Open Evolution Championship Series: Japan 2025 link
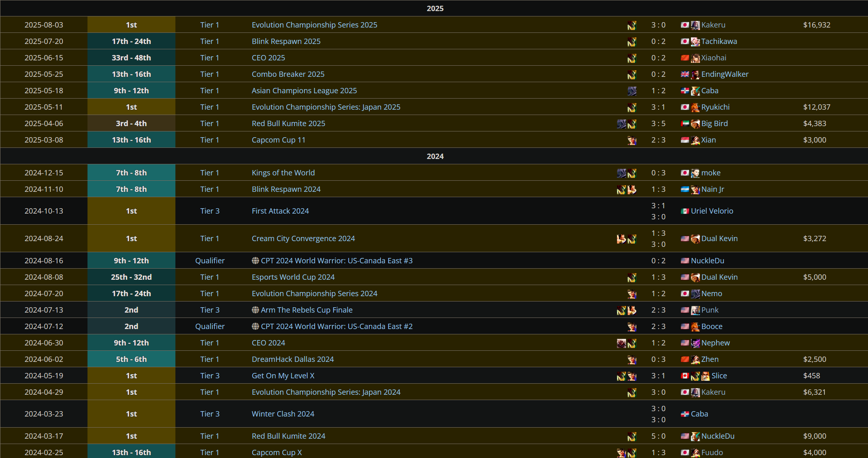The image size is (868, 458). click(326, 107)
